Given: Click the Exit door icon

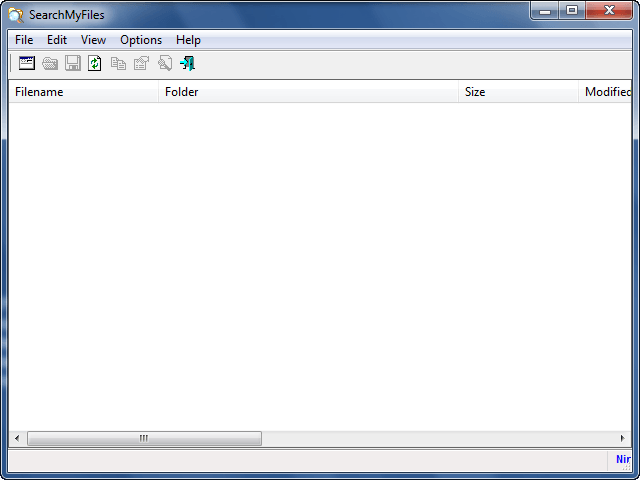Looking at the screenshot, I should click(x=187, y=63).
